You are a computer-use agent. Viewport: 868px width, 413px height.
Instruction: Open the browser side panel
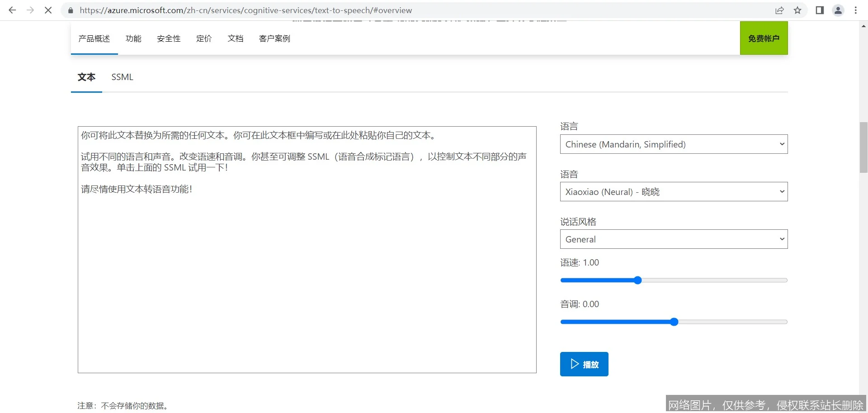(x=820, y=10)
